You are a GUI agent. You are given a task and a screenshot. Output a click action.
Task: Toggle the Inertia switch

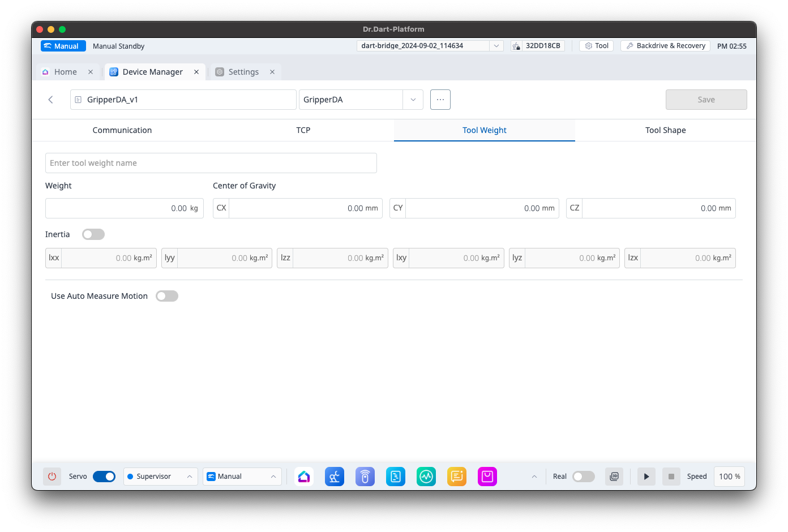(93, 234)
